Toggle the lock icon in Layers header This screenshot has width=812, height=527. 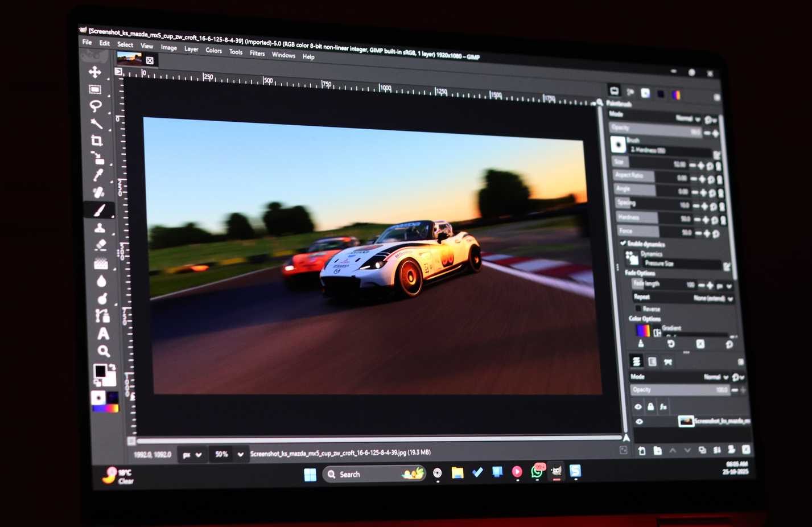[650, 406]
